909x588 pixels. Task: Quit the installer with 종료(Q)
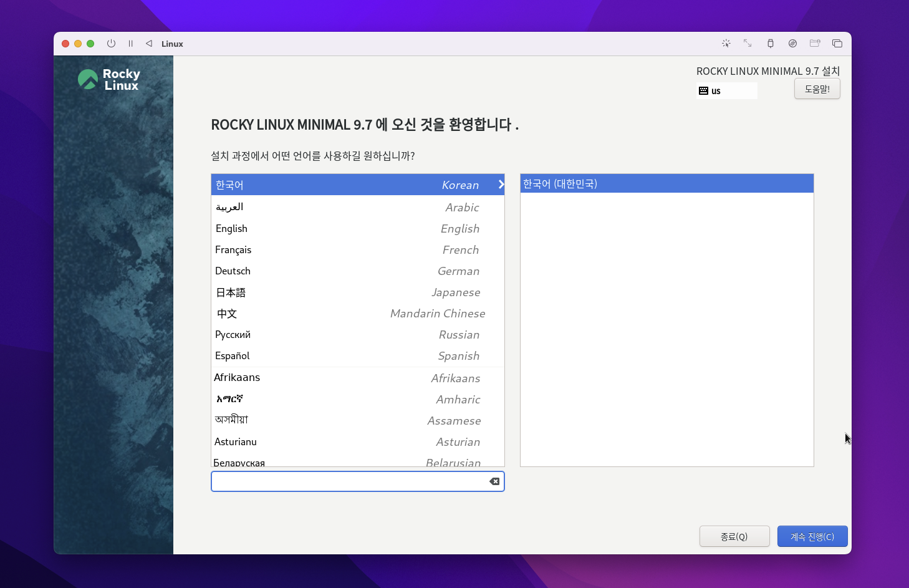(x=734, y=536)
